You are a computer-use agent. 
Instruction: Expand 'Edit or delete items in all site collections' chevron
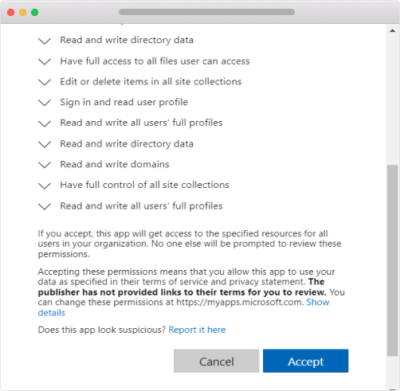click(44, 82)
